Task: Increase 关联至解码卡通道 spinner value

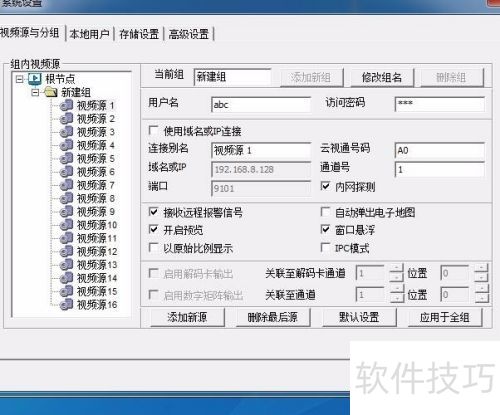Action: click(396, 269)
